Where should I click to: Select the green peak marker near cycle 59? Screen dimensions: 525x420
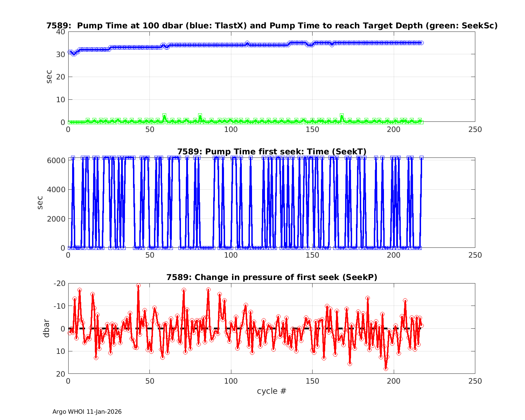[x=164, y=115]
